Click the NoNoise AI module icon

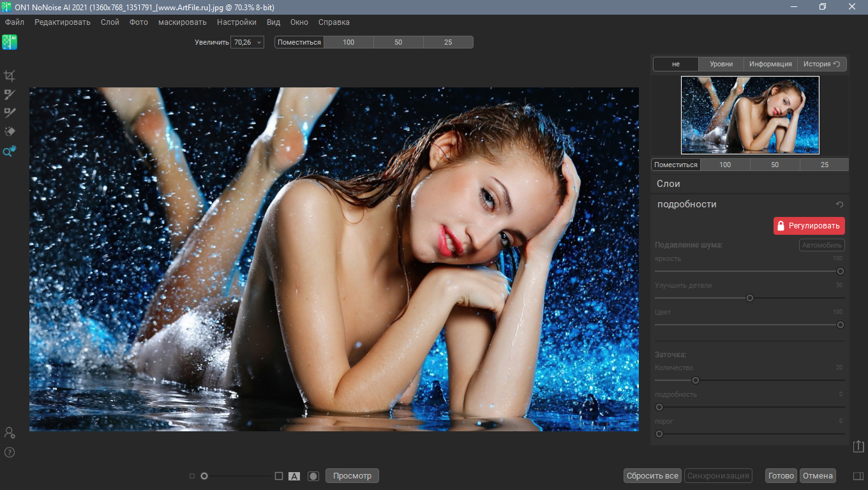coord(10,42)
